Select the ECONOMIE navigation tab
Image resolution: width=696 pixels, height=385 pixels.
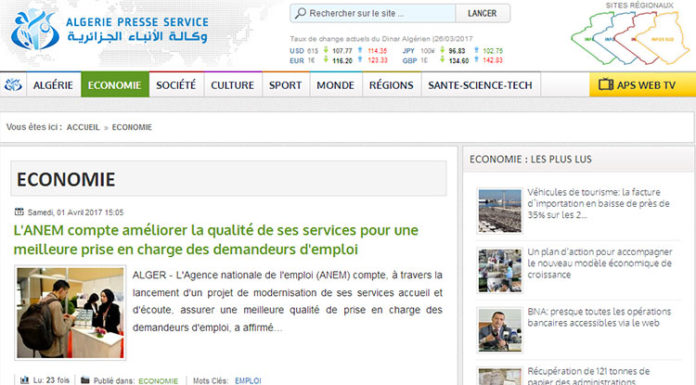click(115, 85)
